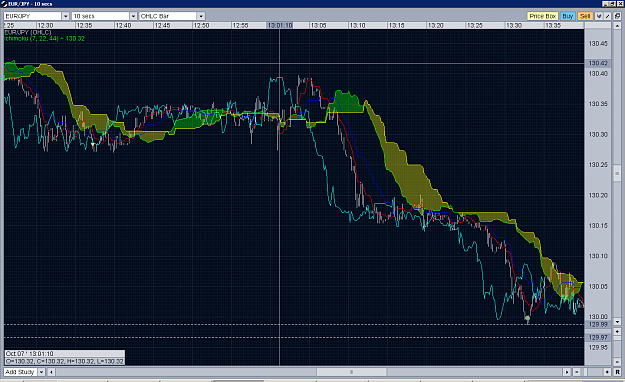Viewport: 625px width, 382px height.
Task: Click the 13:01:10 crosshair time label
Action: (280, 25)
